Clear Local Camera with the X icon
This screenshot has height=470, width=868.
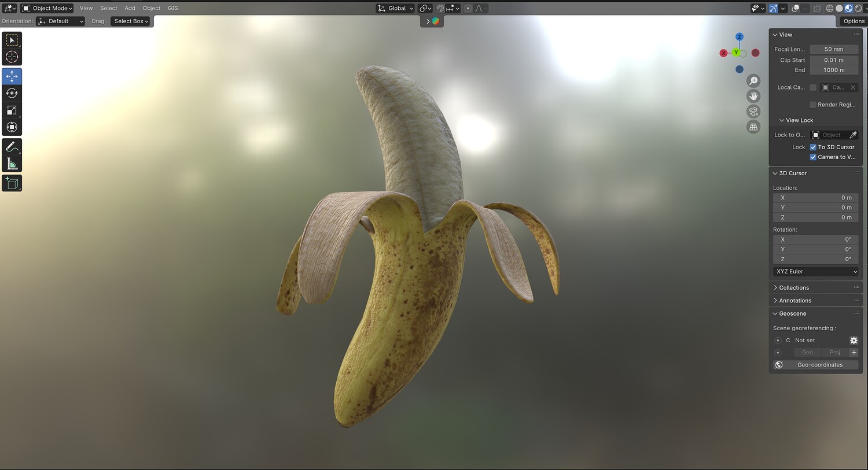(852, 87)
